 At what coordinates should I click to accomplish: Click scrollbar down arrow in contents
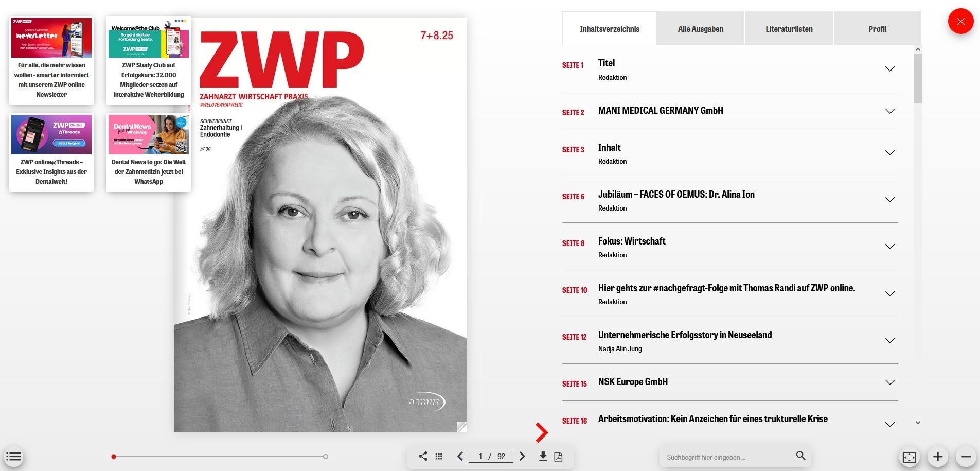click(918, 423)
